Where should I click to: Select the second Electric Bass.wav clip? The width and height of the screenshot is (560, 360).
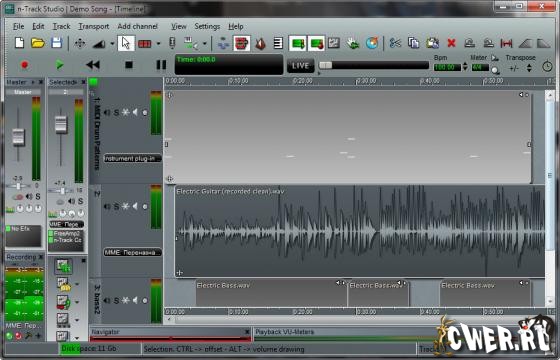(x=378, y=293)
